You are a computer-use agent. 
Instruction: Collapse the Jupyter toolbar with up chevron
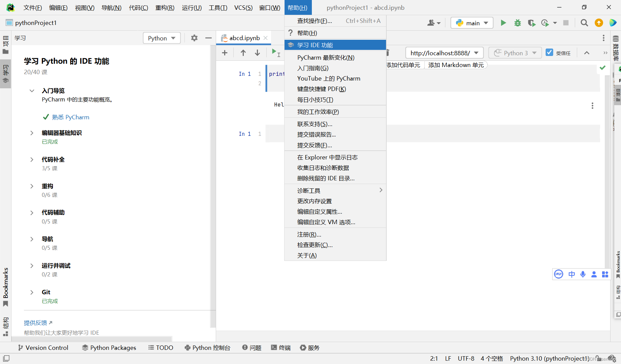[587, 53]
